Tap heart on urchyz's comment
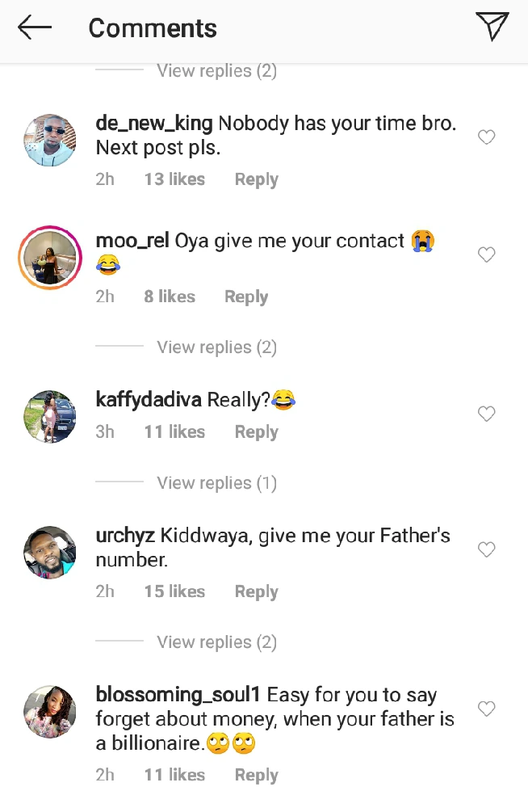 [486, 549]
